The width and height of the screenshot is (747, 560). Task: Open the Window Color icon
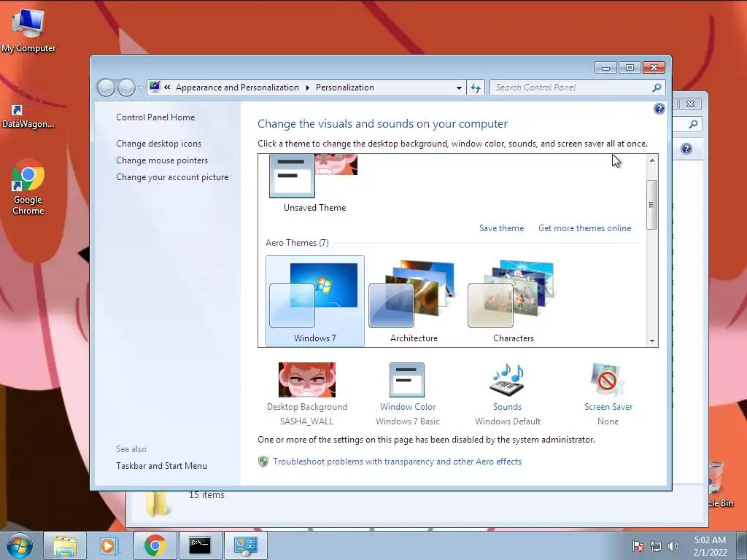pyautogui.click(x=407, y=379)
